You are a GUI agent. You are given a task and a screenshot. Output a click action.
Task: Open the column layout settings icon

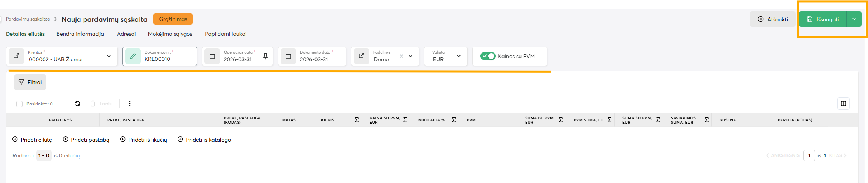(x=843, y=104)
